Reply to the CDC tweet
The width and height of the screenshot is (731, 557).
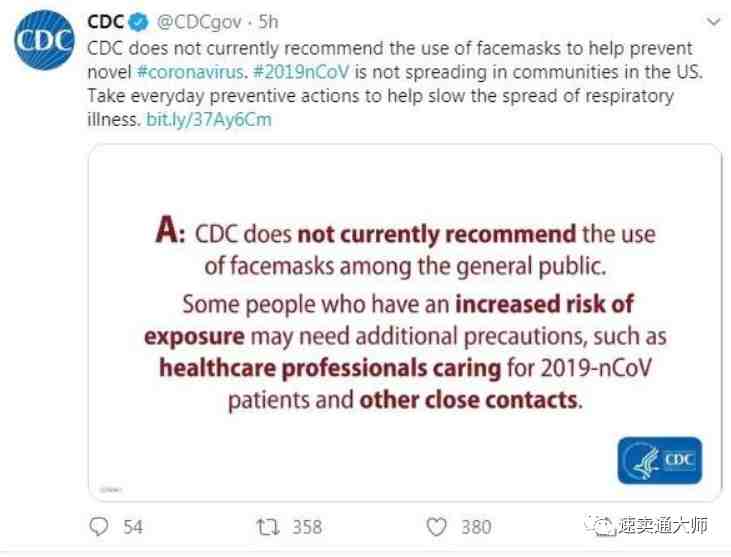(99, 527)
